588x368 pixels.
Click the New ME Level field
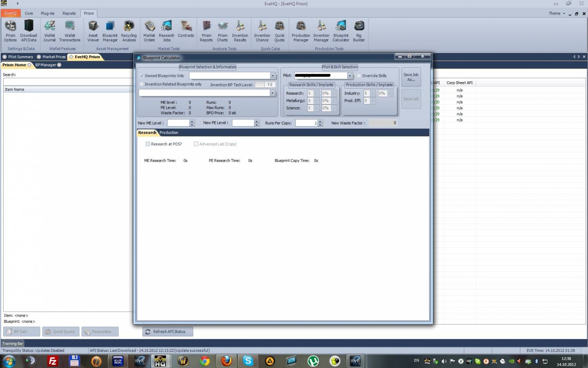[x=178, y=123]
